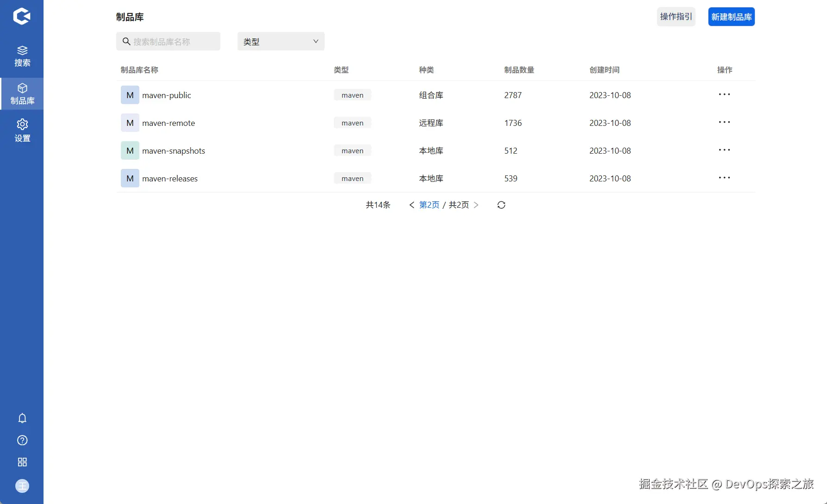
Task: Open actions menu for maven-releases
Action: coord(724,178)
